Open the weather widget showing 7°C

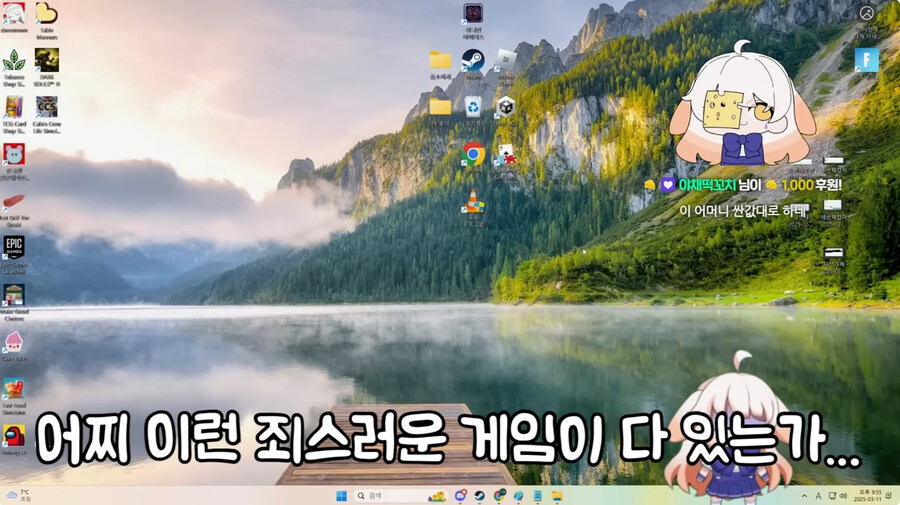pos(19,496)
